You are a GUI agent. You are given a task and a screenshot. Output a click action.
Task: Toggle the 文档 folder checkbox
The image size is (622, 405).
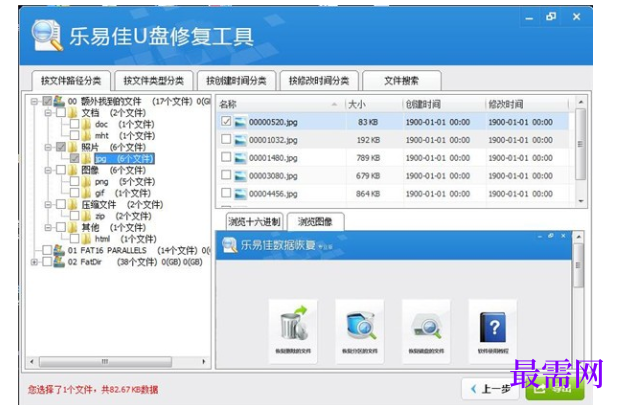61,113
